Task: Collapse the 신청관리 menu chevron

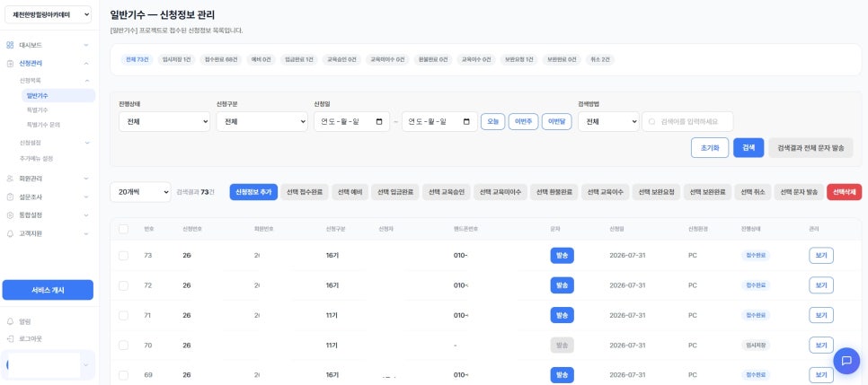Action: point(85,64)
